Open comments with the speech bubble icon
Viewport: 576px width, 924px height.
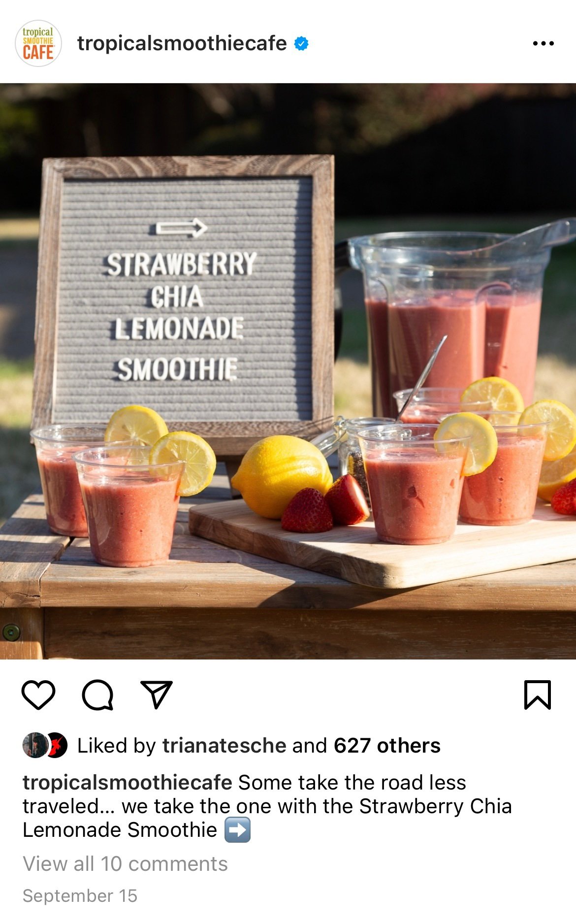97,694
